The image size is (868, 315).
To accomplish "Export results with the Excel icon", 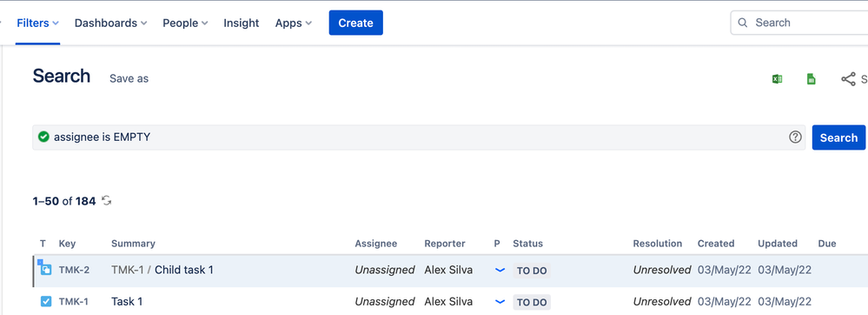I will tap(778, 78).
